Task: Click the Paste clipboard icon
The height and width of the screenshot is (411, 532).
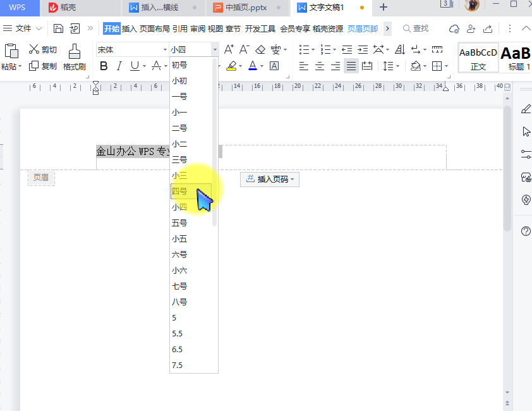Action: tap(11, 51)
